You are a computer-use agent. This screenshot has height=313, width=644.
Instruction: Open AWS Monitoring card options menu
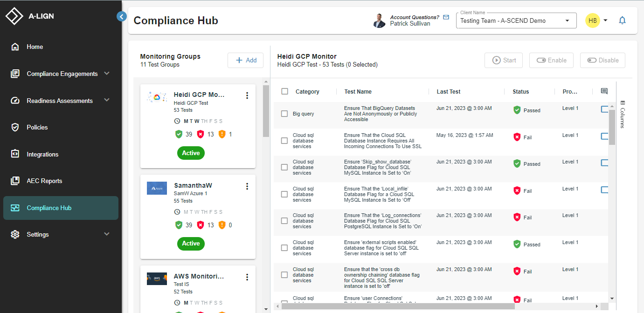(247, 277)
